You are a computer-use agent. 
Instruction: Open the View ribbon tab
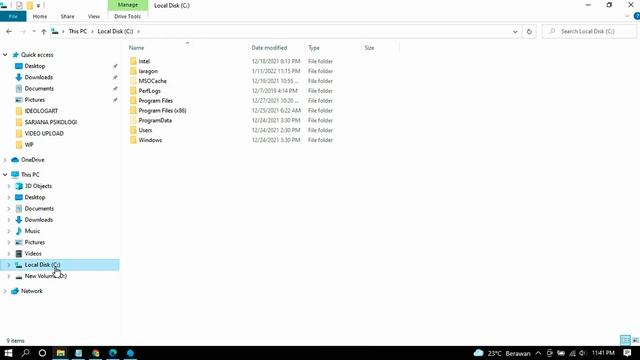pos(94,16)
